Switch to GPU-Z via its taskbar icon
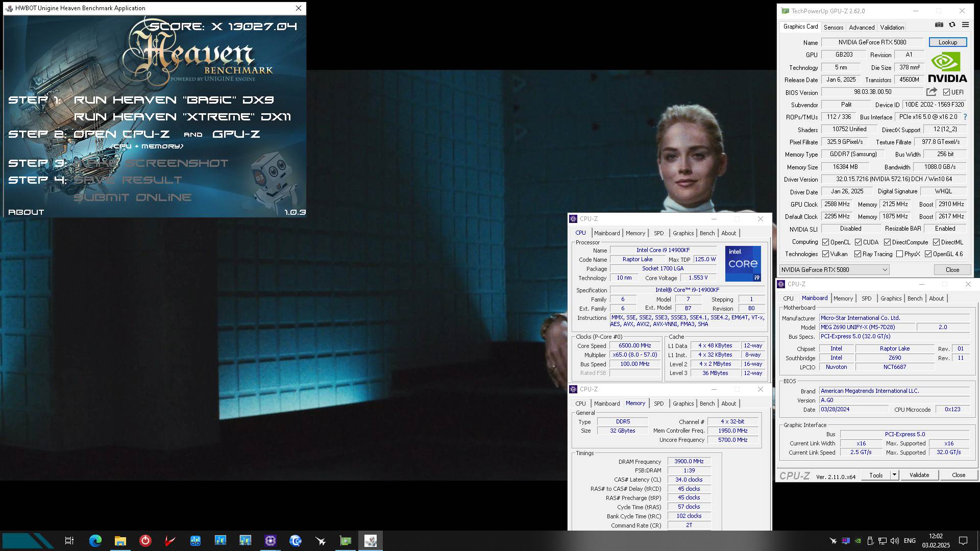Screen dimensions: 980x551 (346, 541)
